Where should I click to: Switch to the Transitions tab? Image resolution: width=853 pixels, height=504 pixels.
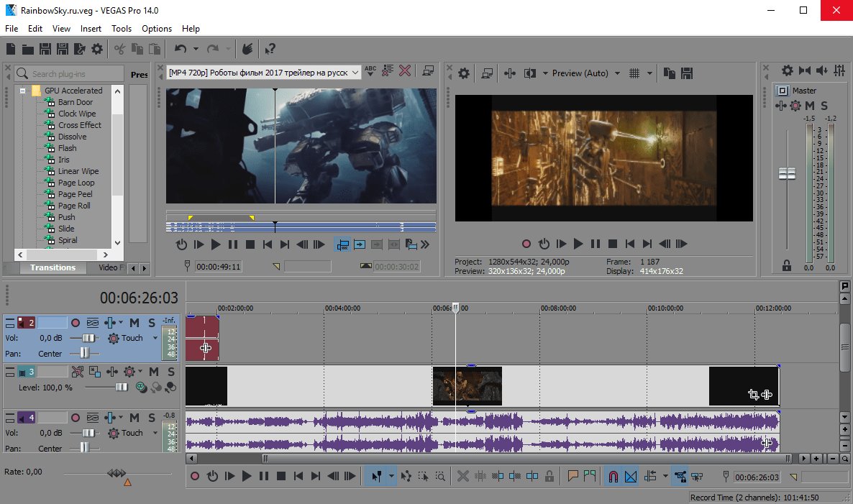[x=53, y=267]
